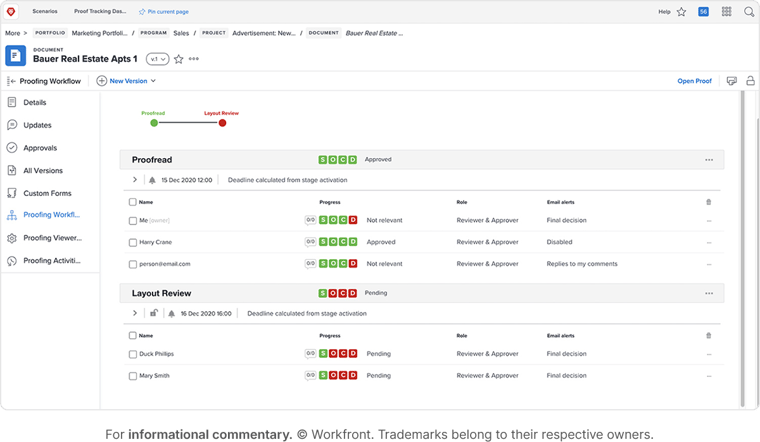Open the comments icon next to Open Proof
The width and height of the screenshot is (760, 442).
tap(732, 81)
